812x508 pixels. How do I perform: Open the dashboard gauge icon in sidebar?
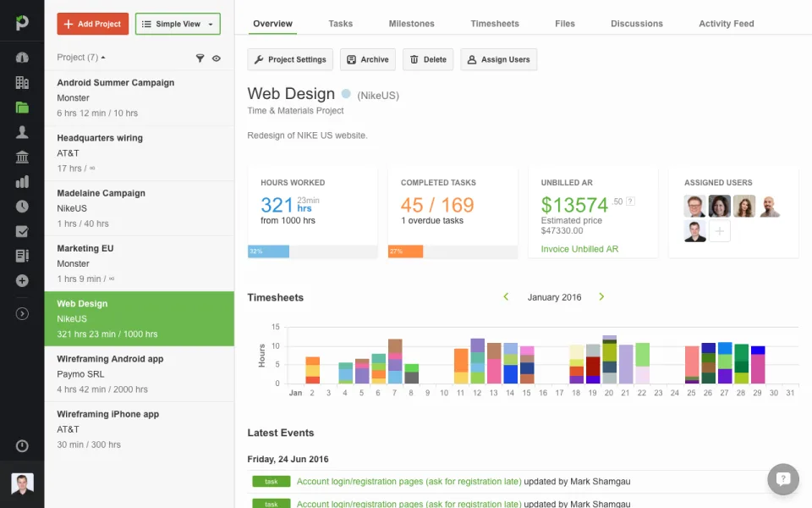point(22,58)
